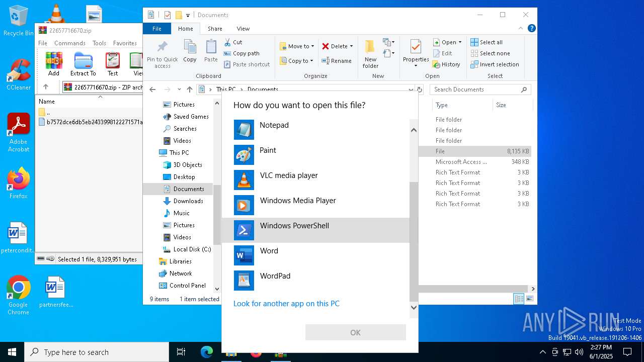Pick WordPad from the app list
The width and height of the screenshot is (644, 362).
click(x=315, y=281)
